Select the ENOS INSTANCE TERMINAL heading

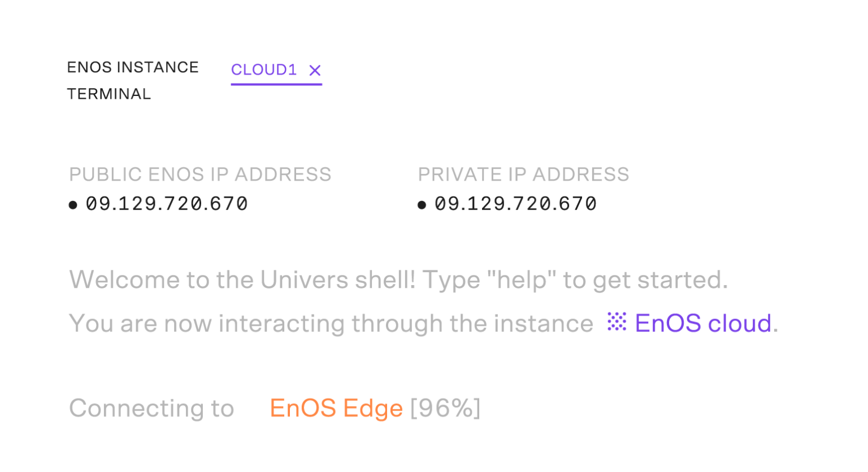[x=133, y=80]
